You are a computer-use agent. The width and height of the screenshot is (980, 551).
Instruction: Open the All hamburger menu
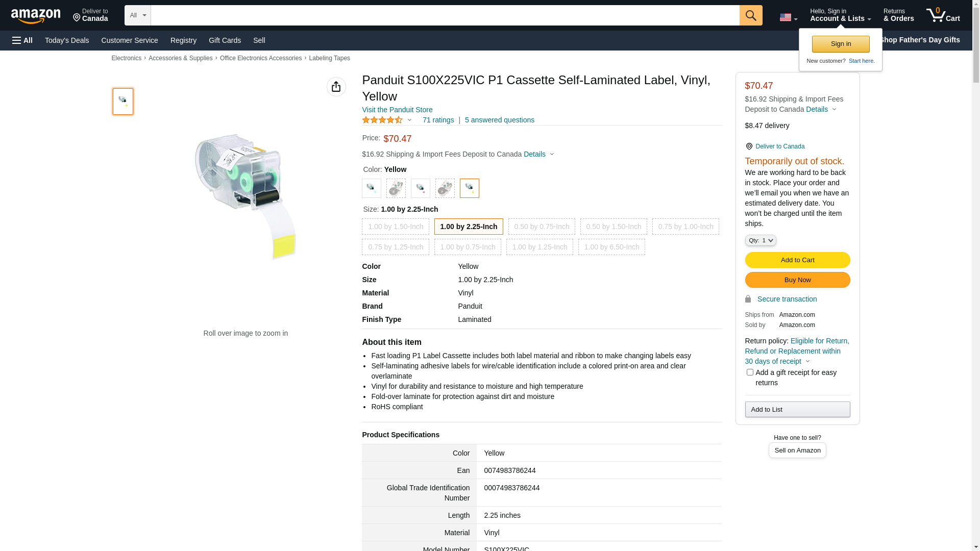click(x=22, y=40)
